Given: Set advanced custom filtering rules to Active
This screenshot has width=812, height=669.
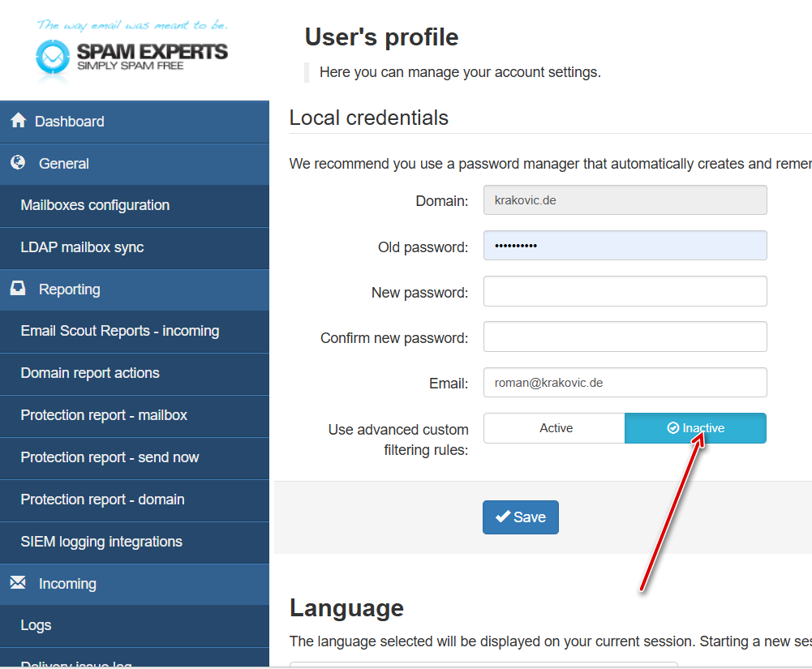Looking at the screenshot, I should [x=555, y=428].
